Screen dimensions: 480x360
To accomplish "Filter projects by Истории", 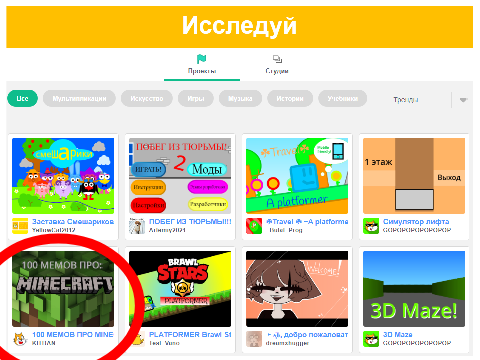I will click(x=290, y=99).
